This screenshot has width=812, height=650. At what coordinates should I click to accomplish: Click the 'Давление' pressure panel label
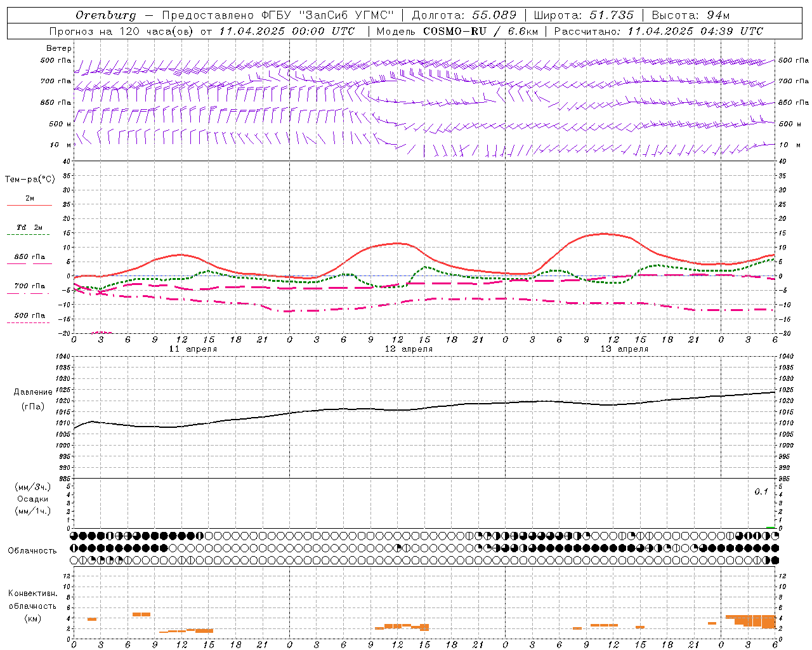click(33, 392)
